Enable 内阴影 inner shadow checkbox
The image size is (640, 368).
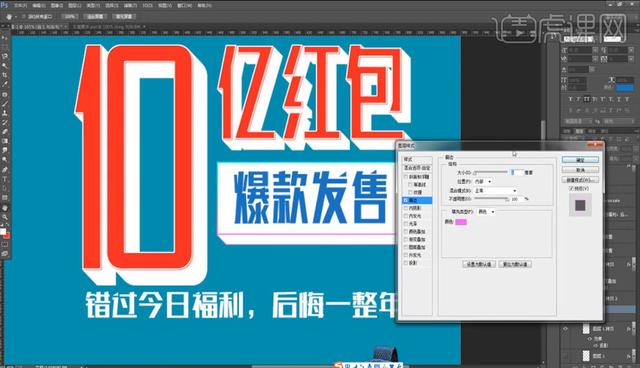[406, 208]
